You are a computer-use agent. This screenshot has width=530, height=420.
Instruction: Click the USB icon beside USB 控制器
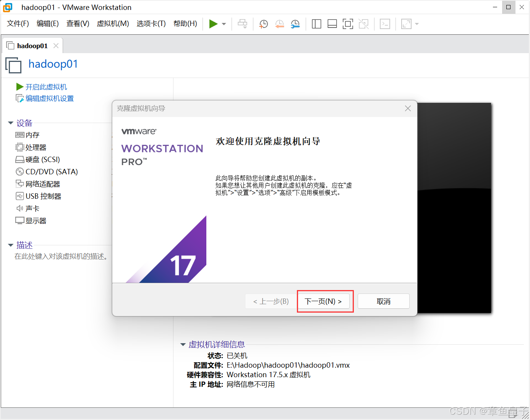tap(20, 196)
